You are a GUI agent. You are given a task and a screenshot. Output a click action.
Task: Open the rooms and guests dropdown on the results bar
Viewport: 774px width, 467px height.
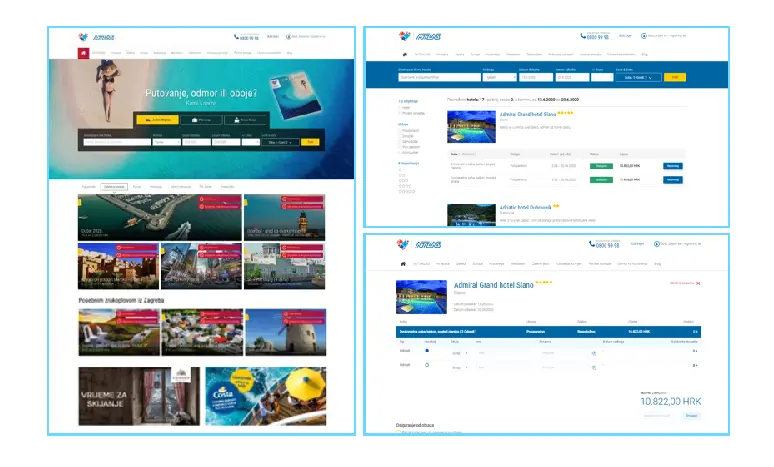click(x=638, y=78)
